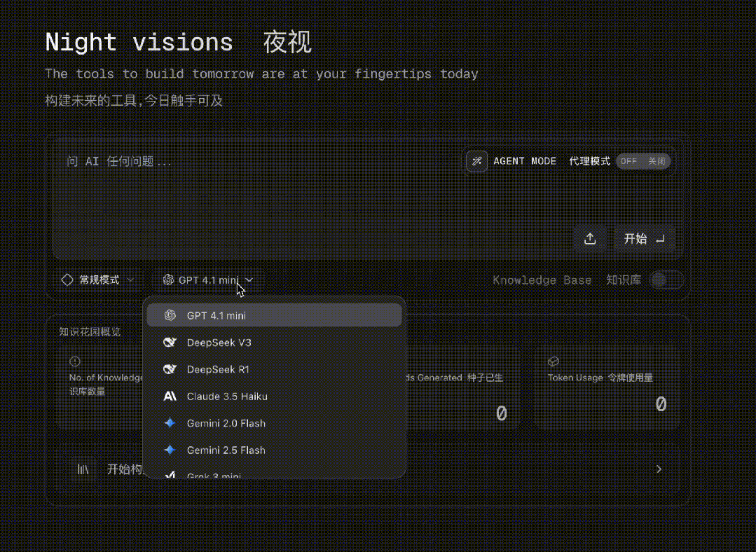Collapse the GPT 4.1 mini model dropdown
Viewport: 756px width, 552px height.
tap(208, 280)
